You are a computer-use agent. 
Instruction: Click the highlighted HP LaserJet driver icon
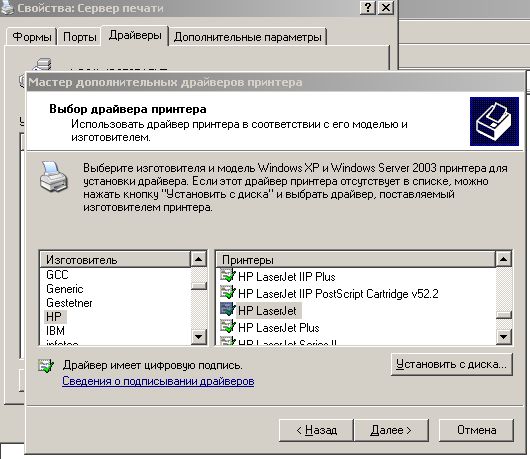click(x=227, y=309)
